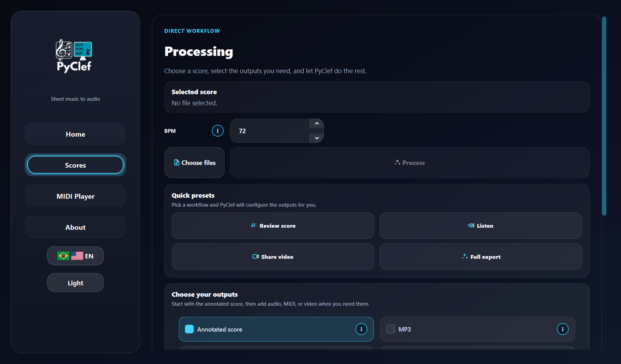Switch to the Light theme
The image size is (621, 364).
coord(76,283)
